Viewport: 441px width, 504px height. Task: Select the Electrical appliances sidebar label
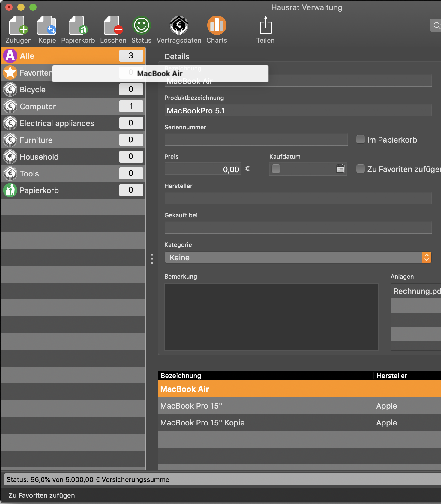pos(57,123)
